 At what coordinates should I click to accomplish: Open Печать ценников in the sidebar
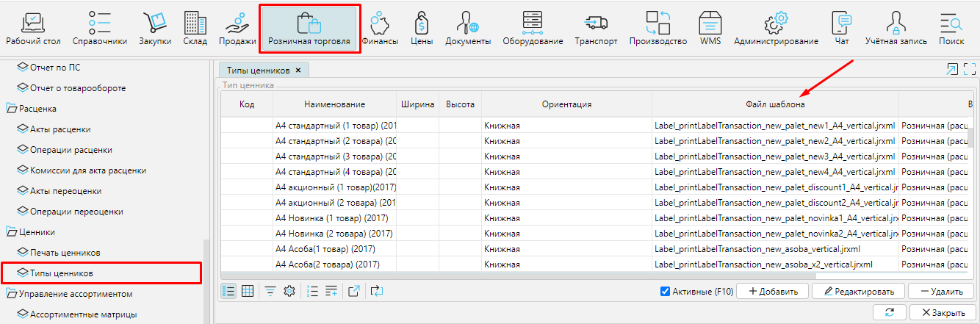point(65,253)
